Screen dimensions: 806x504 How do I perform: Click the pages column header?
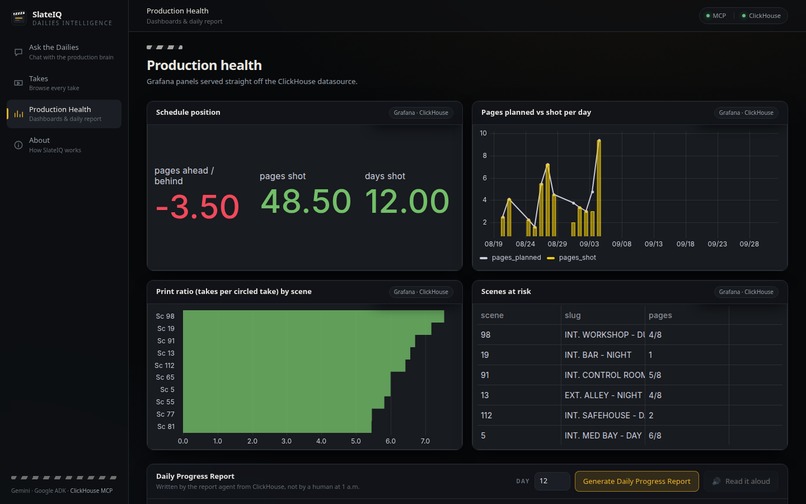click(660, 315)
